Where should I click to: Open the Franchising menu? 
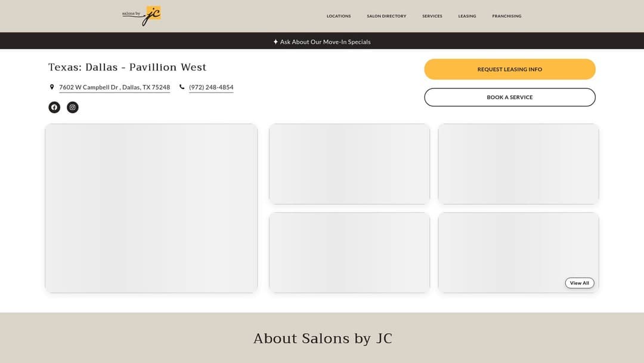coord(506,16)
